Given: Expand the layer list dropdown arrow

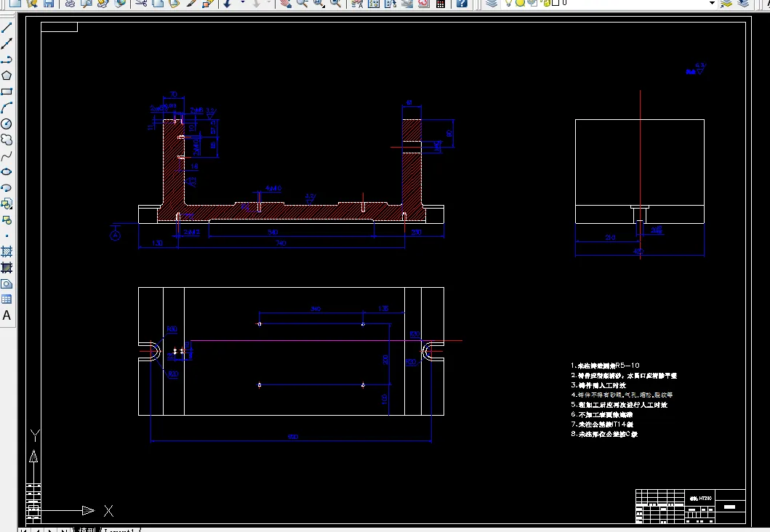Looking at the screenshot, I should point(712,3).
